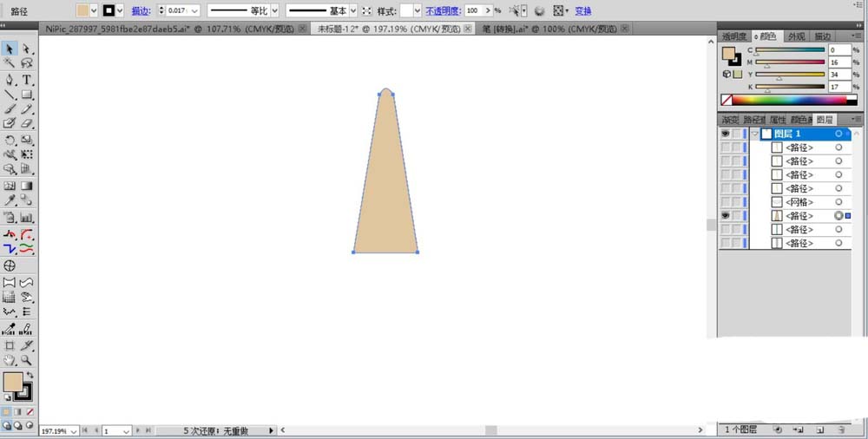Click target circle of 图层 1
868x439 pixels.
[838, 134]
